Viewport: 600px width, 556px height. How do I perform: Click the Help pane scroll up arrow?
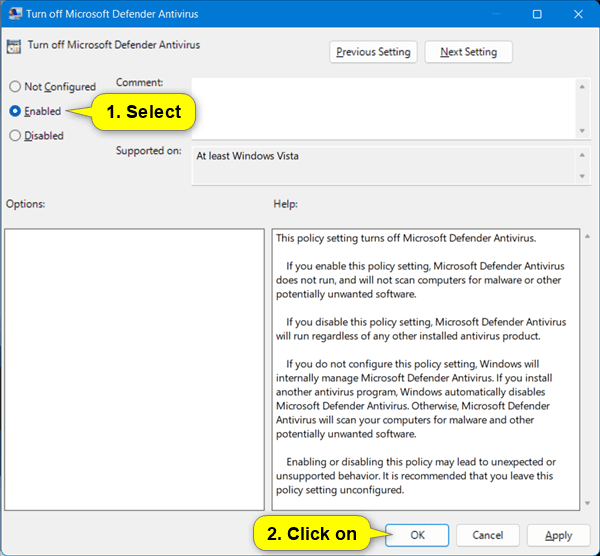tap(587, 236)
